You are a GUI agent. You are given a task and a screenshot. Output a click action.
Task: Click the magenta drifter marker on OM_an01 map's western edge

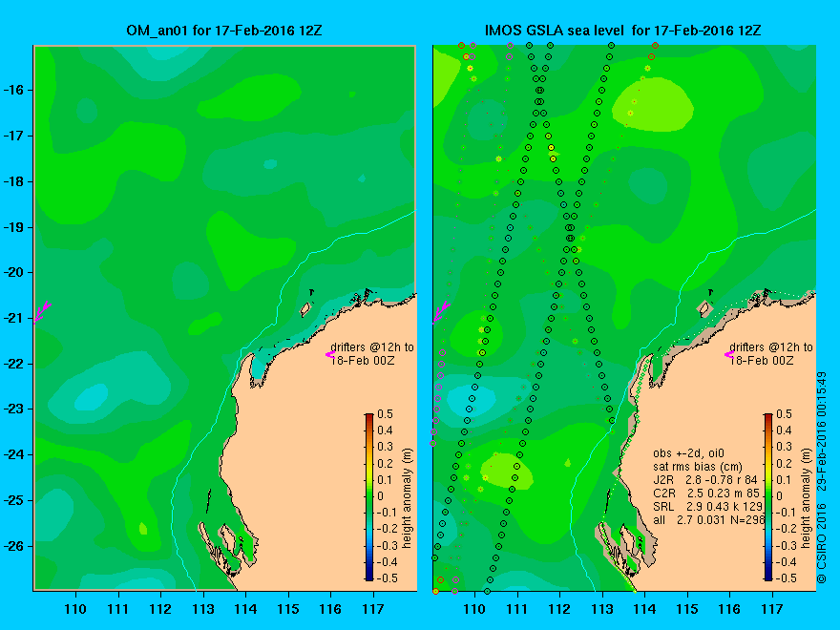pyautogui.click(x=42, y=311)
